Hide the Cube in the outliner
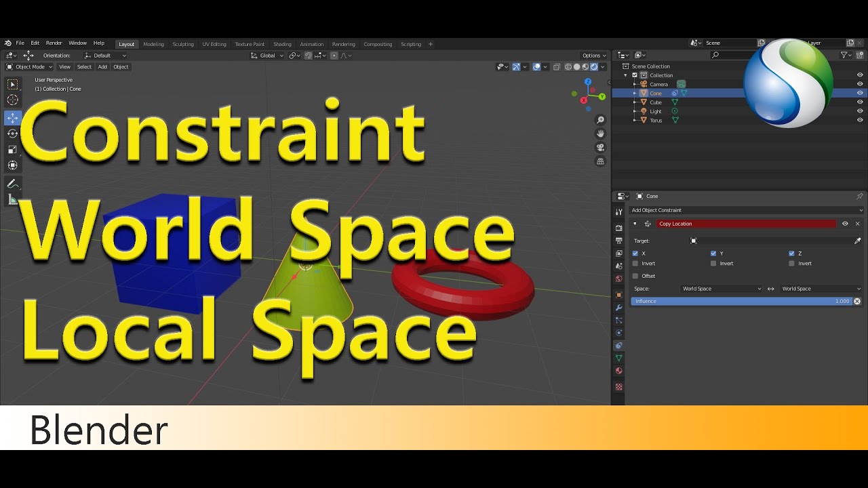This screenshot has width=868, height=488. [x=860, y=102]
